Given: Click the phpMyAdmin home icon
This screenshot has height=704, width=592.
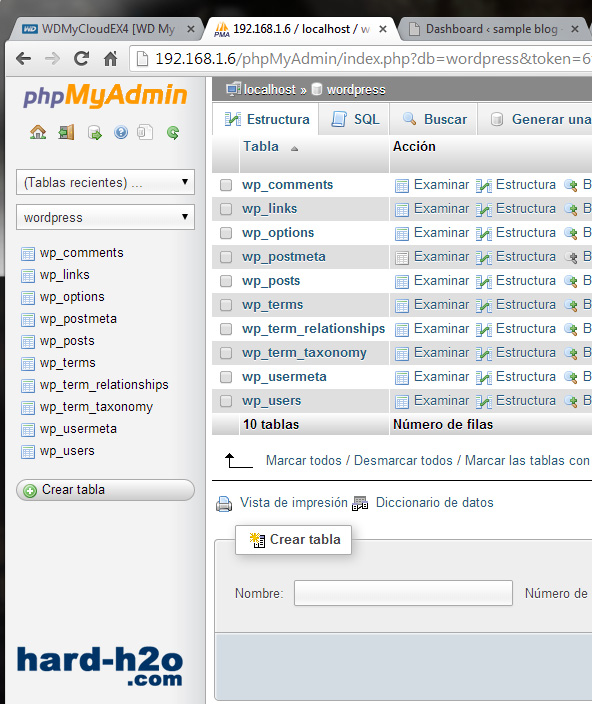Looking at the screenshot, I should click(x=38, y=132).
